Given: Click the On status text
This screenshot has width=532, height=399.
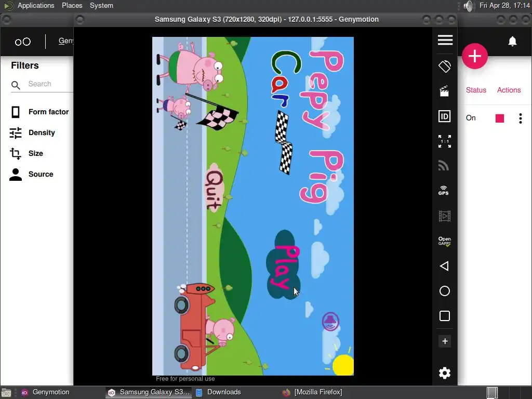Looking at the screenshot, I should 471,118.
